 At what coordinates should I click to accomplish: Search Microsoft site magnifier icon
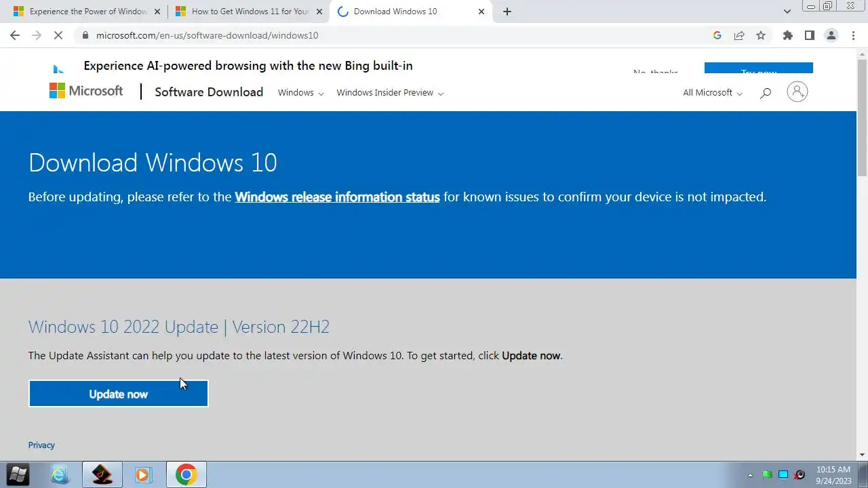[x=766, y=93]
